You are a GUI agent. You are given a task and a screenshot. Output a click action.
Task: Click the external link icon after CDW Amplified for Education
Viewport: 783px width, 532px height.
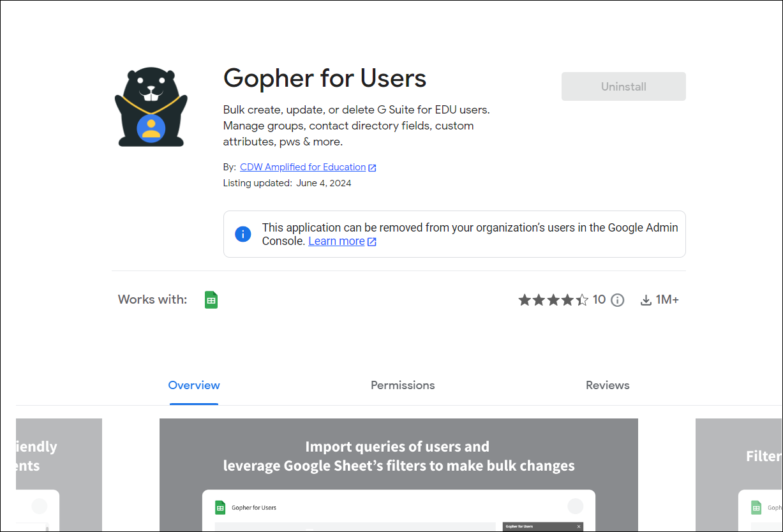click(372, 168)
